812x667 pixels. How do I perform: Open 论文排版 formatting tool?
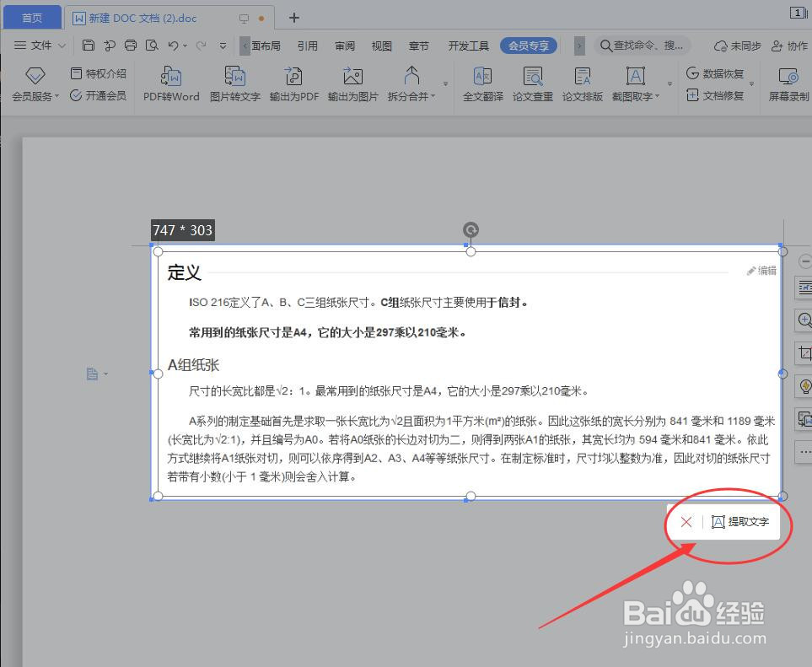pos(583,83)
